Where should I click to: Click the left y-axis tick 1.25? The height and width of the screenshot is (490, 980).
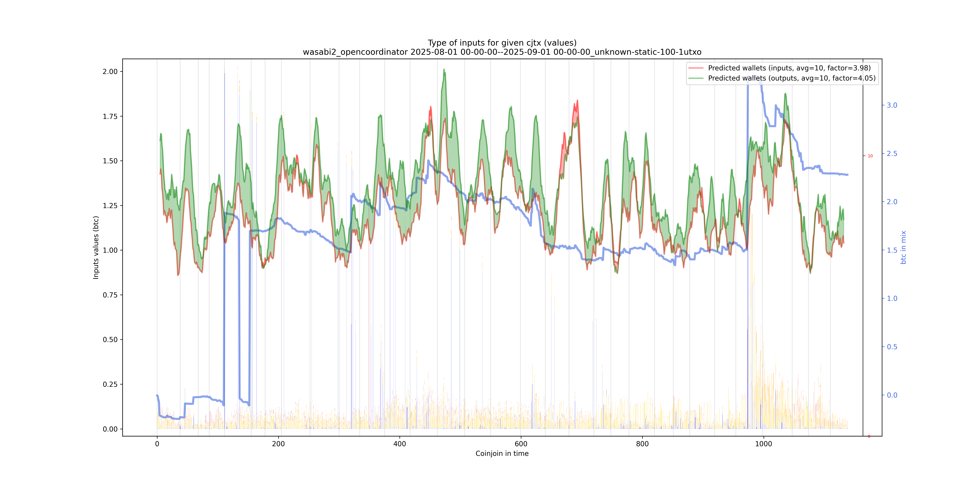click(x=110, y=206)
